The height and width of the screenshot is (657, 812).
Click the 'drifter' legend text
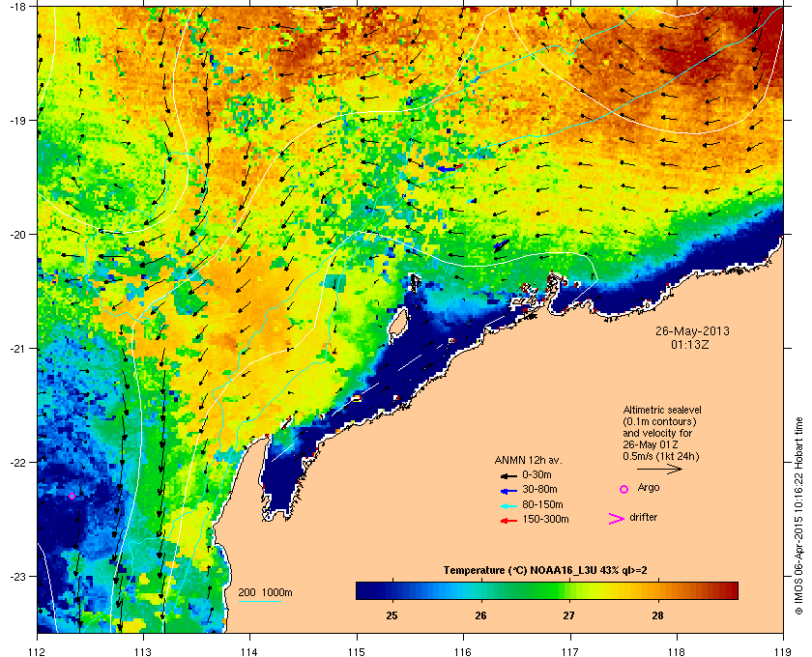643,517
